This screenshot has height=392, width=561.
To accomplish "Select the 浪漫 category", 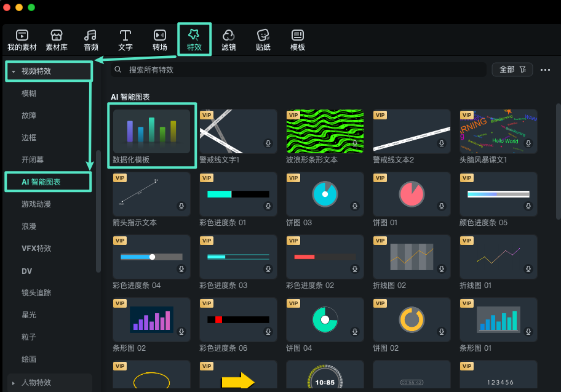I will [x=29, y=226].
